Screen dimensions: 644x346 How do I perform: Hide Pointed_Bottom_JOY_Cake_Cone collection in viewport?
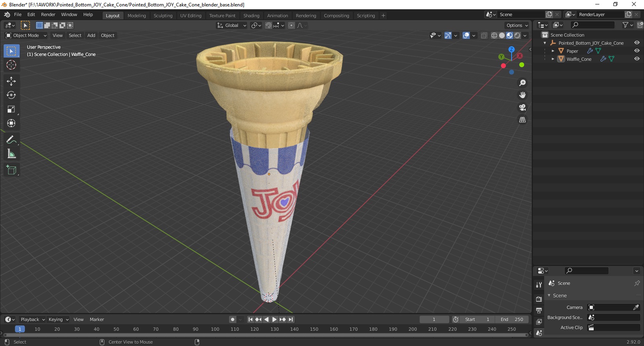point(637,43)
